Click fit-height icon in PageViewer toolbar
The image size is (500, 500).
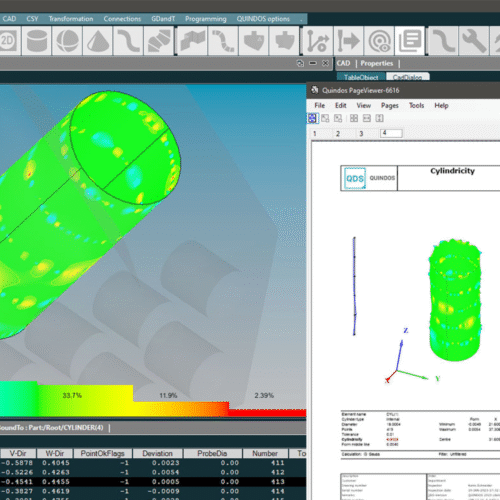point(379,118)
